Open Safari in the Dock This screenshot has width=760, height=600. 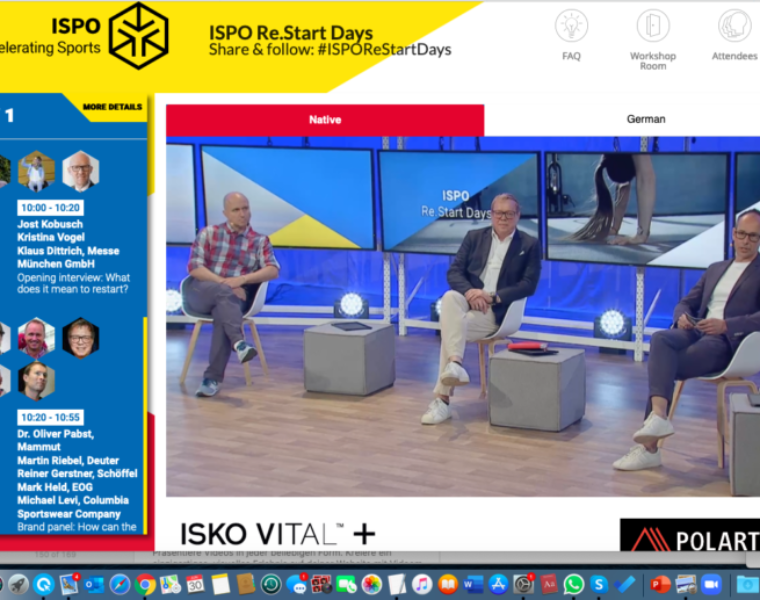coord(120,584)
